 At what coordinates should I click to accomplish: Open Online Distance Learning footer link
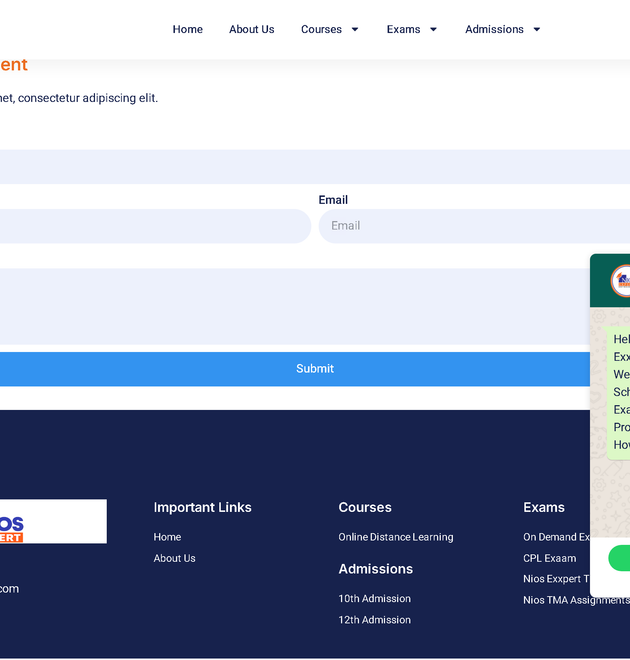point(396,537)
